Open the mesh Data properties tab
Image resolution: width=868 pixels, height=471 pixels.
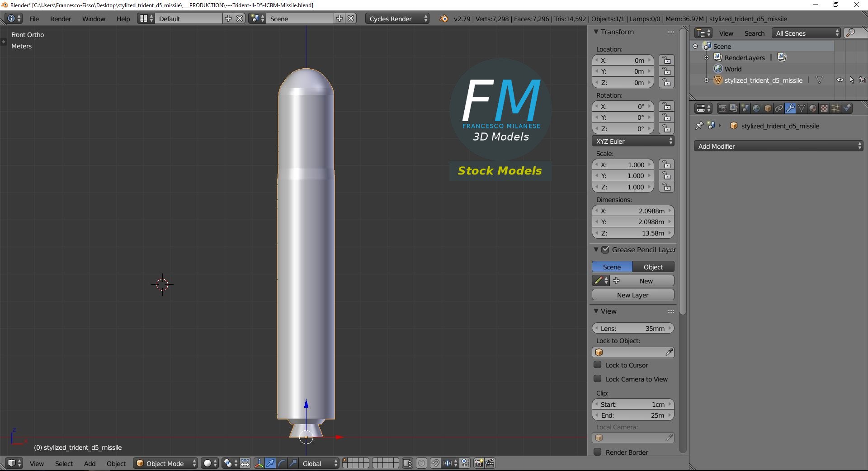pos(802,108)
